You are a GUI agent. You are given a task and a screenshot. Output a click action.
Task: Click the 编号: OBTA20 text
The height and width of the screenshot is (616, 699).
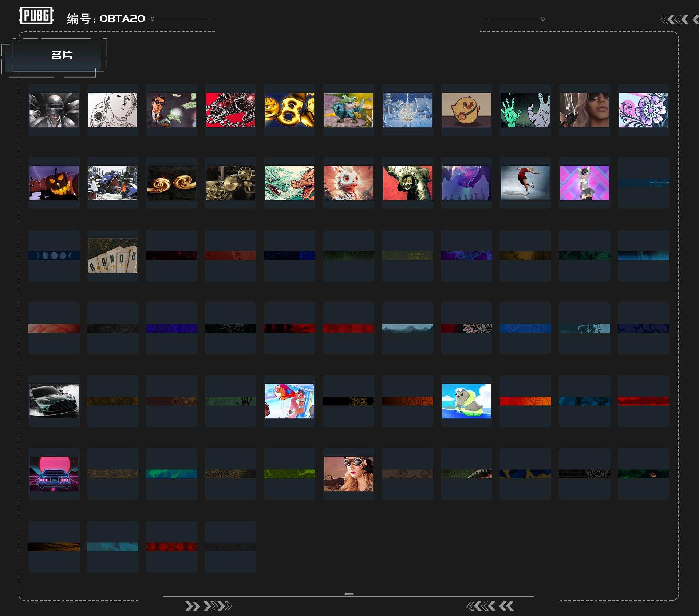tap(106, 19)
